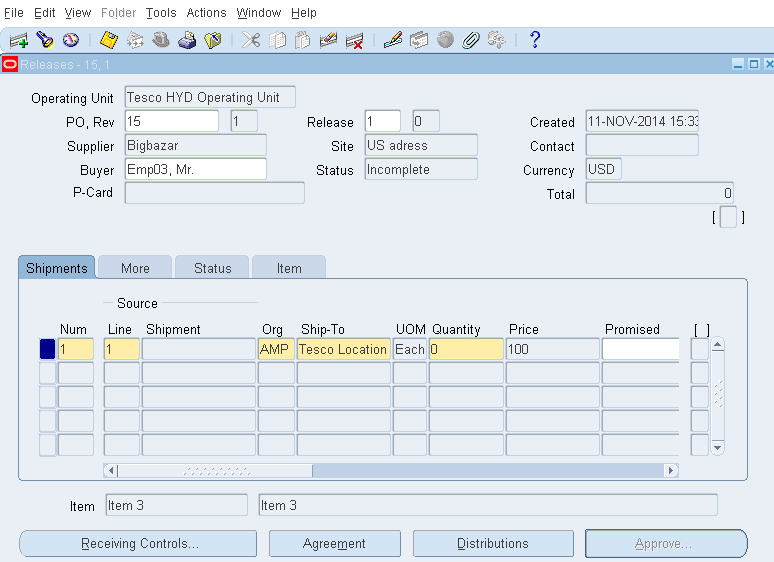Click the down arrow of shipments vertical scrollbar
The height and width of the screenshot is (562, 774).
point(717,448)
